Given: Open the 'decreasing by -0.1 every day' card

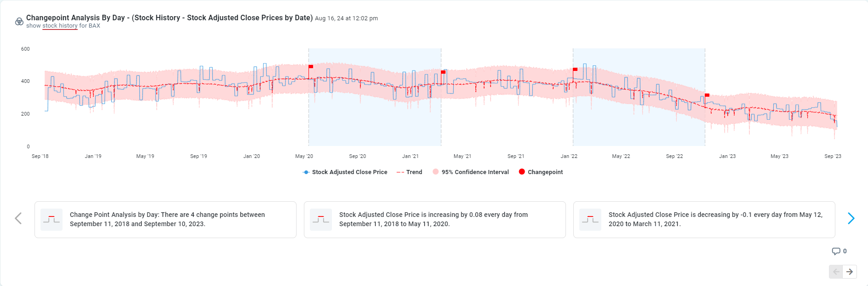Looking at the screenshot, I should click(704, 220).
